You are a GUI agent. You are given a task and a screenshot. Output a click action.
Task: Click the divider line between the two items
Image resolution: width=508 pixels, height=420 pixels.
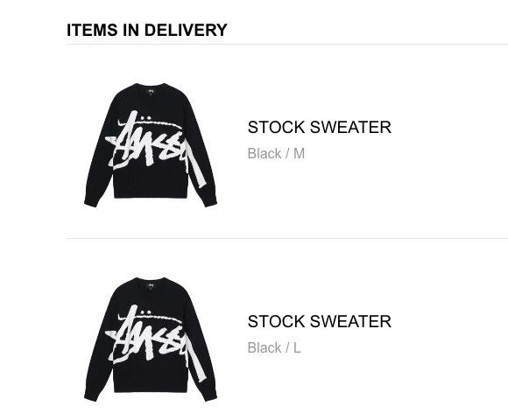(x=287, y=239)
